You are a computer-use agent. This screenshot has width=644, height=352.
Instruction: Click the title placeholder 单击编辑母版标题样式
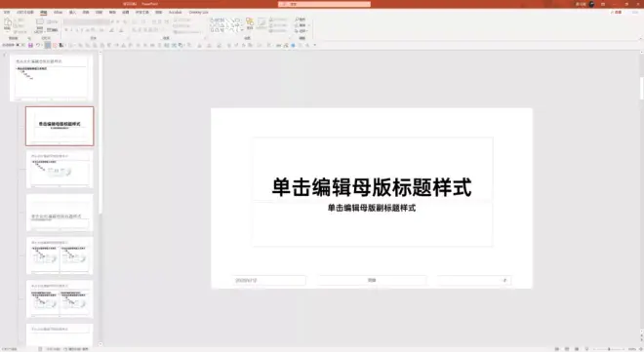click(x=372, y=187)
